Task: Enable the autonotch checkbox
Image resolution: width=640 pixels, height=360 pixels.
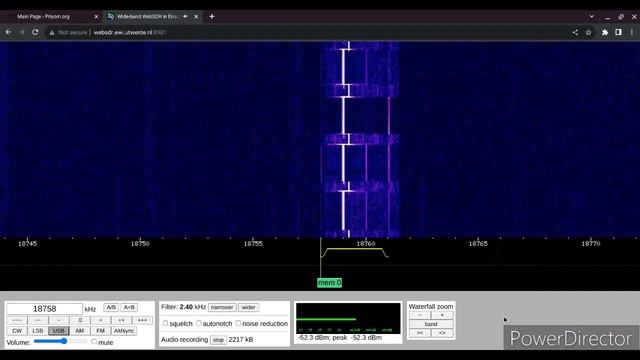Action: [199, 323]
